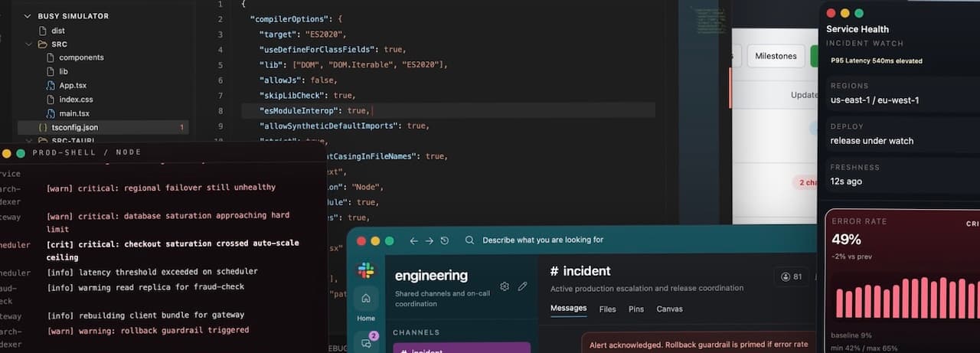Go back with the Slack left arrow

click(x=413, y=240)
